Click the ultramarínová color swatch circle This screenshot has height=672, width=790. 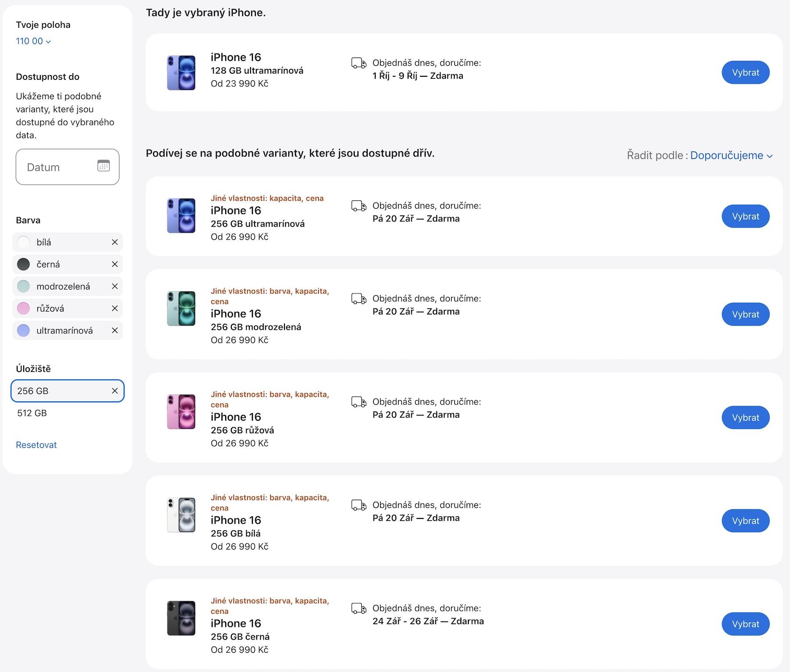[23, 330]
